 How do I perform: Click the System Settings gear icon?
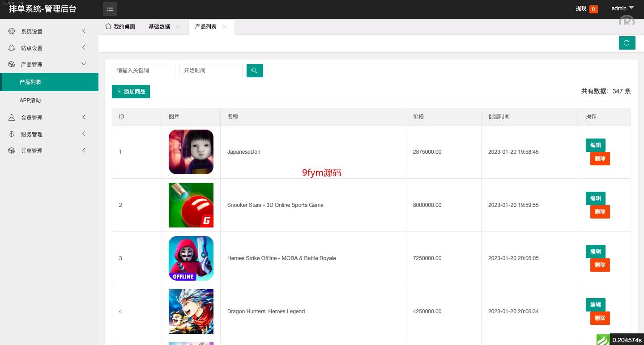(12, 31)
